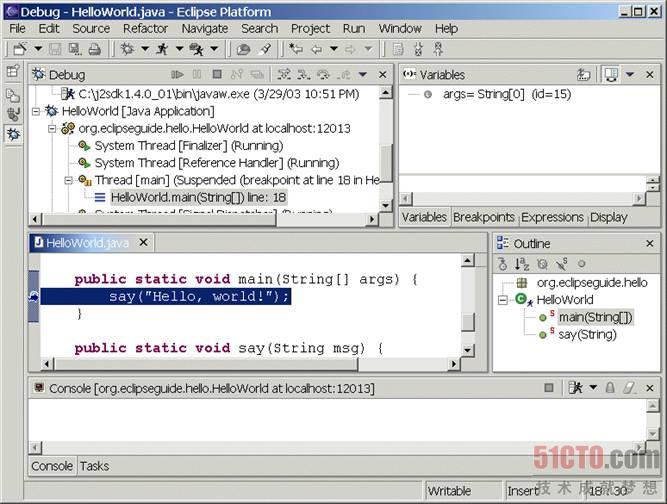Screen dimensions: 667x504
Task: Open the Project menu
Action: tap(310, 28)
